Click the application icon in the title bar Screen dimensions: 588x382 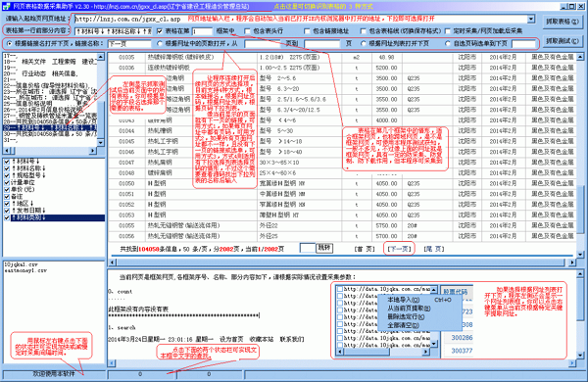coord(6,6)
